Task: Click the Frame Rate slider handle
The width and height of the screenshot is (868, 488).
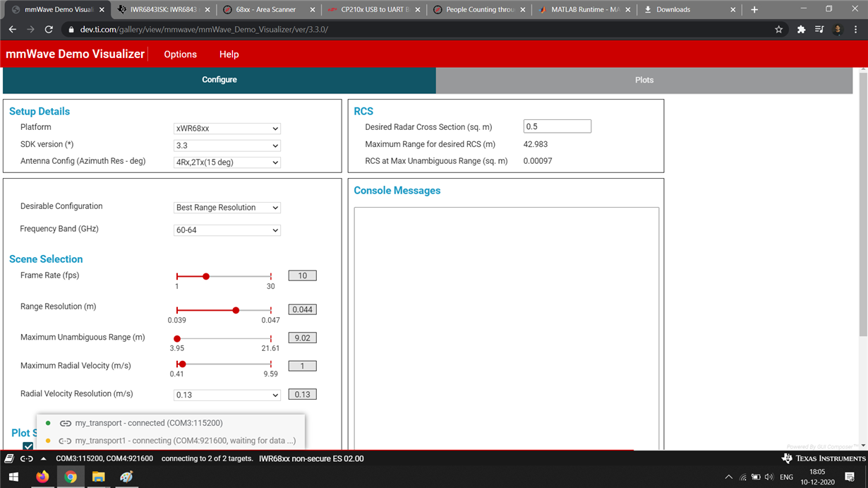Action: point(206,276)
